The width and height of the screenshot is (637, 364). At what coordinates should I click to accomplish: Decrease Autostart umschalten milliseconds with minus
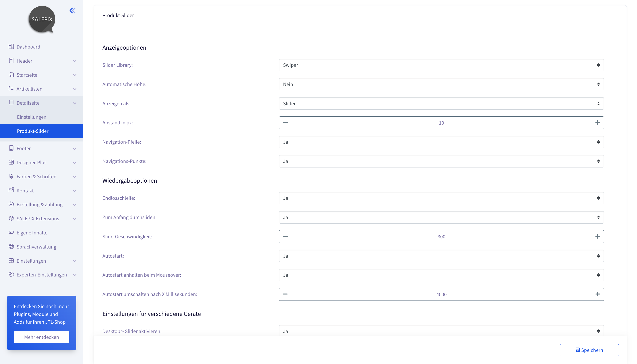tap(285, 294)
